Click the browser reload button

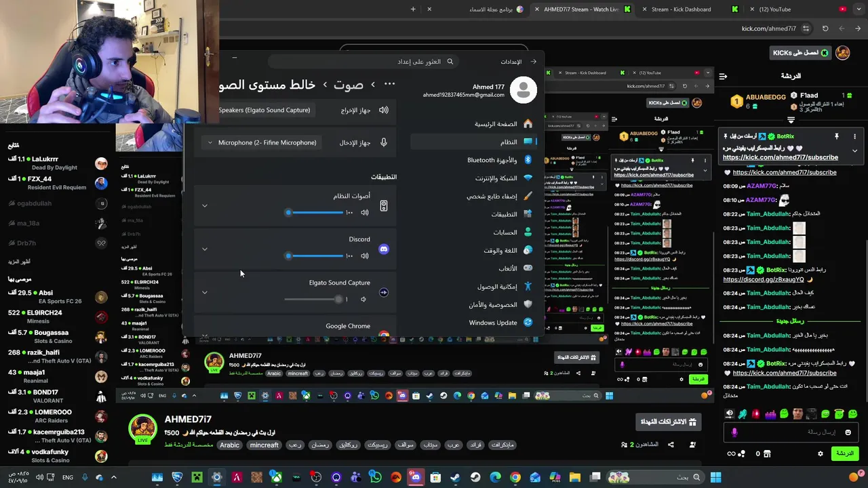[825, 28]
